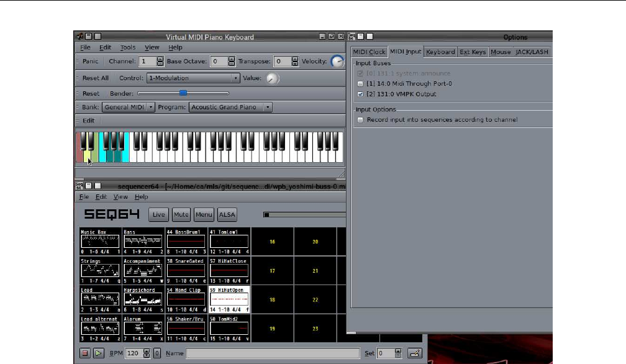Image resolution: width=626 pixels, height=364 pixels.
Task: Toggle the Alarum pattern slot
Action: [143, 329]
